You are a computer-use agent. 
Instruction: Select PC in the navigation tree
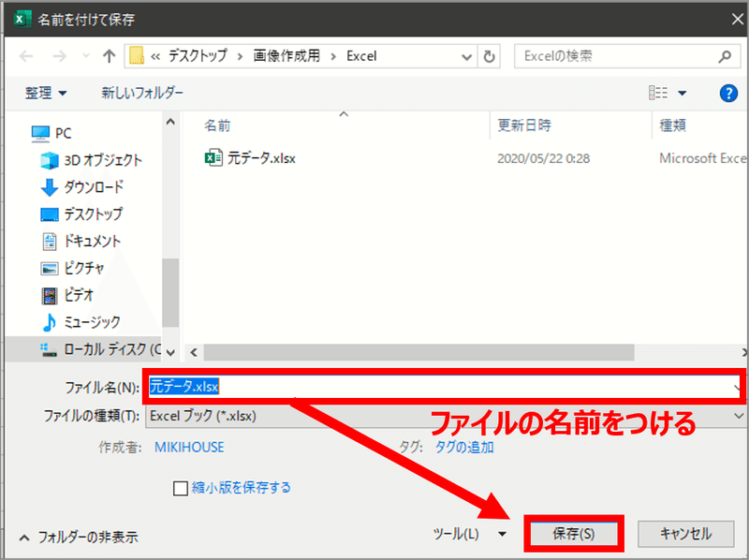pyautogui.click(x=51, y=133)
